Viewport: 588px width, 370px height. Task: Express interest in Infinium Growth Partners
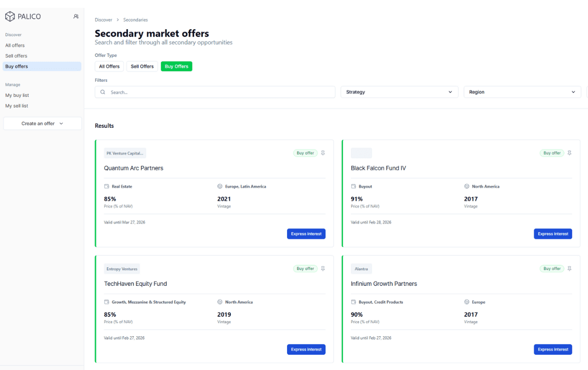[553, 349]
